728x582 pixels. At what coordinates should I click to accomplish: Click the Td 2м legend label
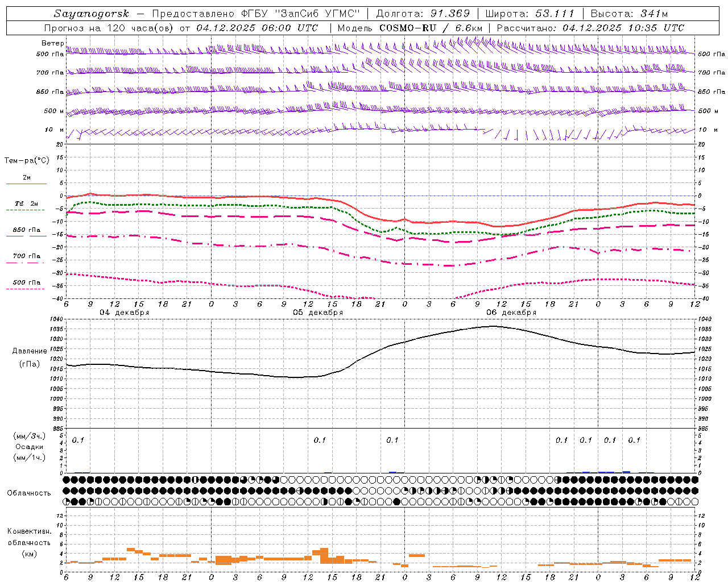tap(26, 203)
